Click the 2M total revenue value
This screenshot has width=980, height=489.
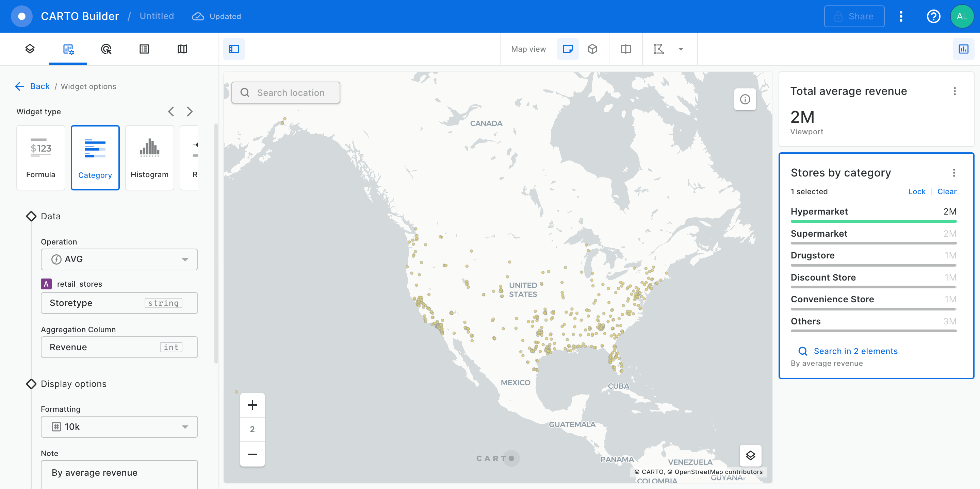pyautogui.click(x=802, y=117)
